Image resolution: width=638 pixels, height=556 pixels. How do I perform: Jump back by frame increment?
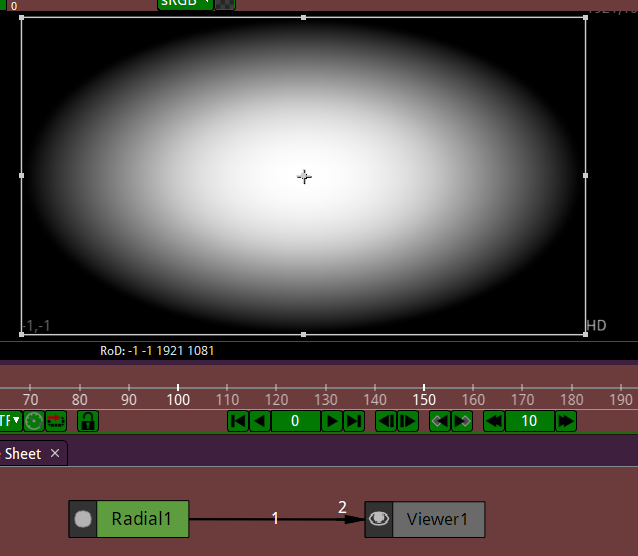(x=494, y=421)
